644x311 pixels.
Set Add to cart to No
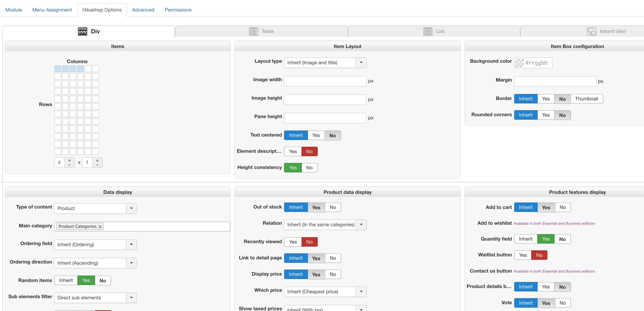pos(562,207)
